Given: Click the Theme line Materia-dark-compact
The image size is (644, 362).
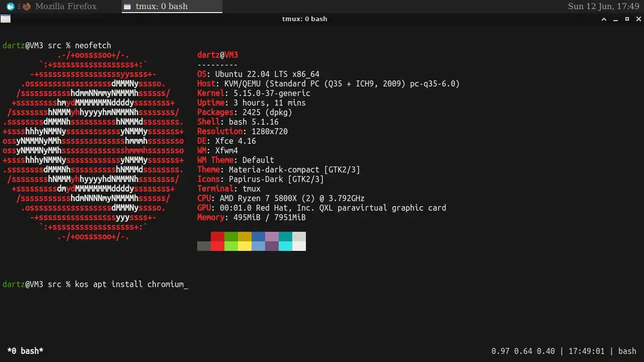Looking at the screenshot, I should (x=279, y=169).
